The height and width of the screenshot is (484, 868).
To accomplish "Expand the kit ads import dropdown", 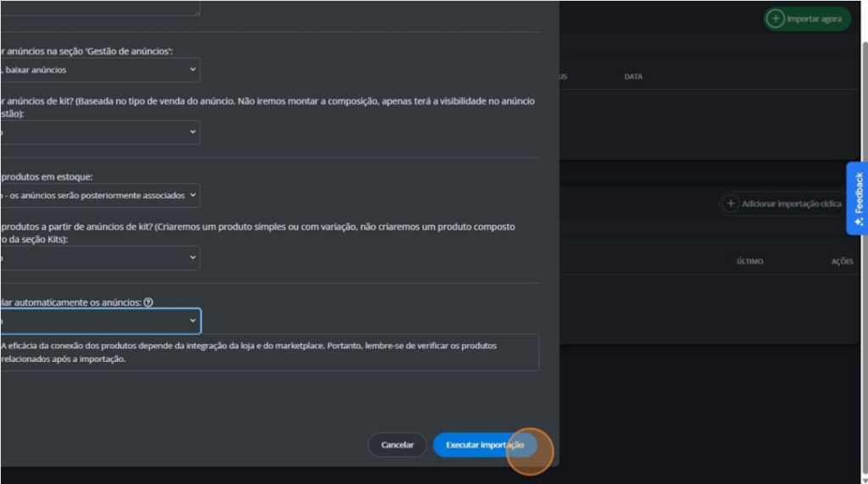I will point(100,132).
